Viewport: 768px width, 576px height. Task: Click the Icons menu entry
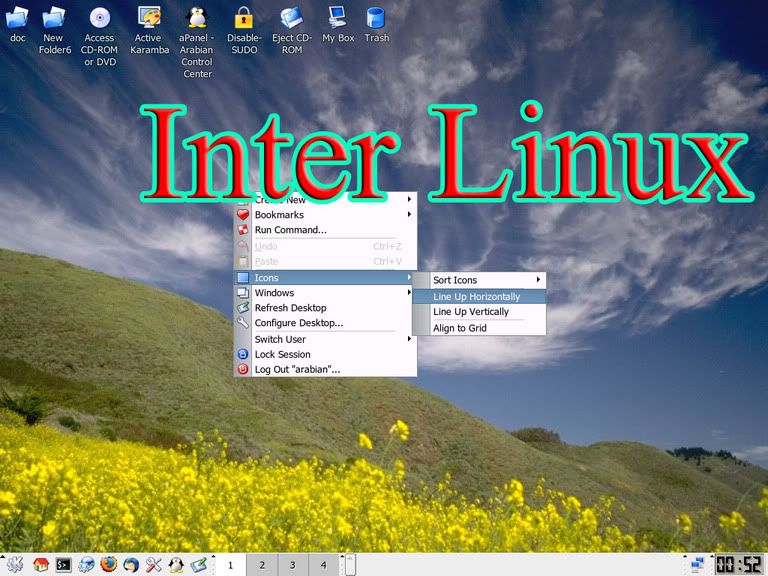pos(325,278)
